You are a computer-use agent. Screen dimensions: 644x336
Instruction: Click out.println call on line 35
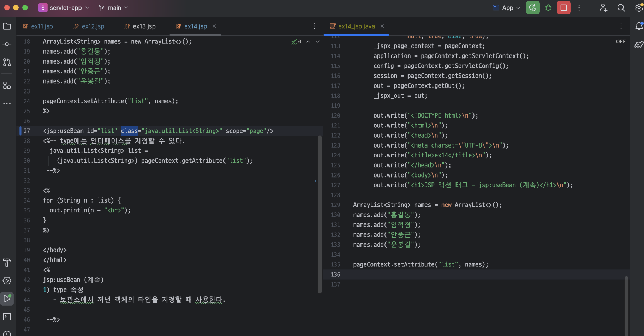click(x=90, y=210)
